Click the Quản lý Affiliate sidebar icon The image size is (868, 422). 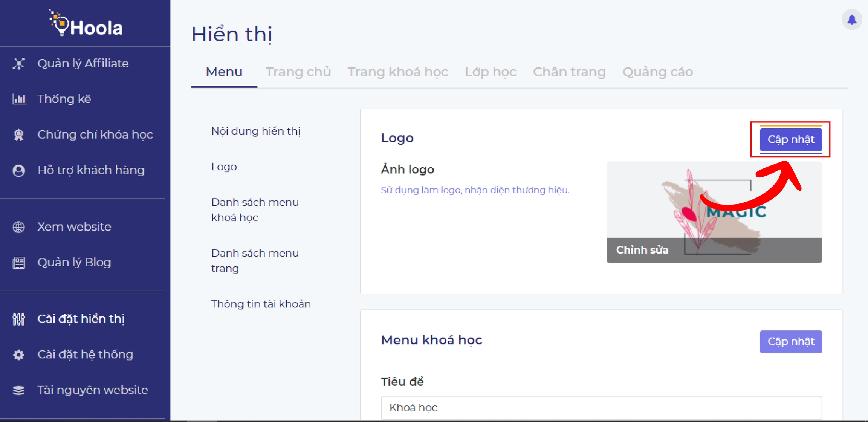(19, 64)
